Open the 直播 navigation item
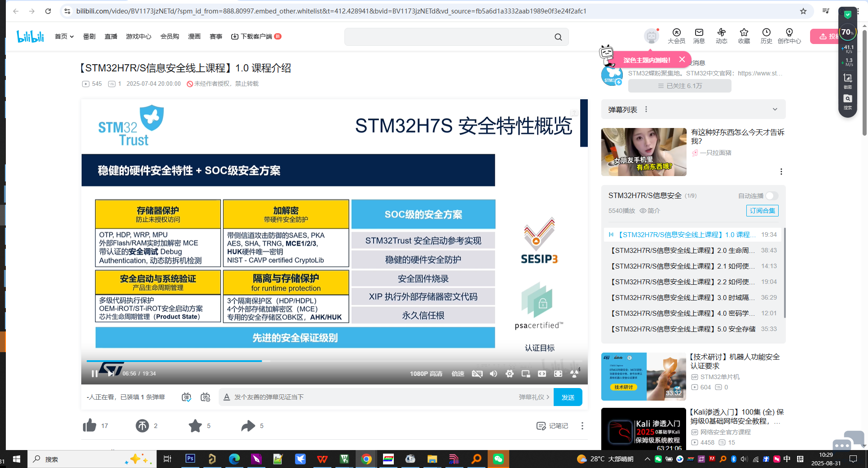Screen dimensions: 868x468 pyautogui.click(x=111, y=36)
